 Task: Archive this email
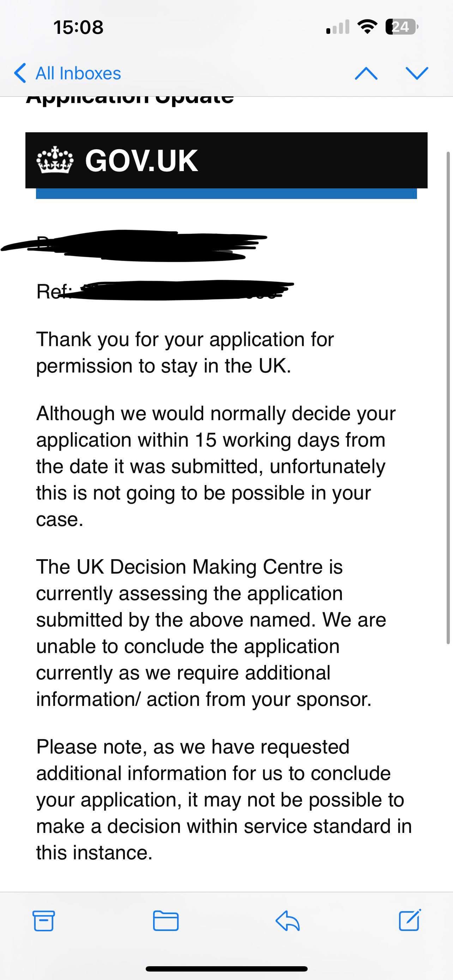click(x=43, y=921)
